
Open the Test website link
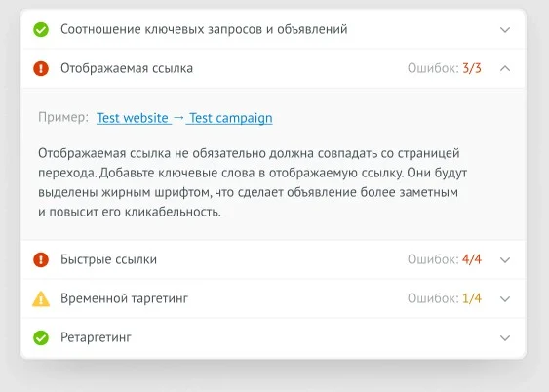click(x=133, y=118)
